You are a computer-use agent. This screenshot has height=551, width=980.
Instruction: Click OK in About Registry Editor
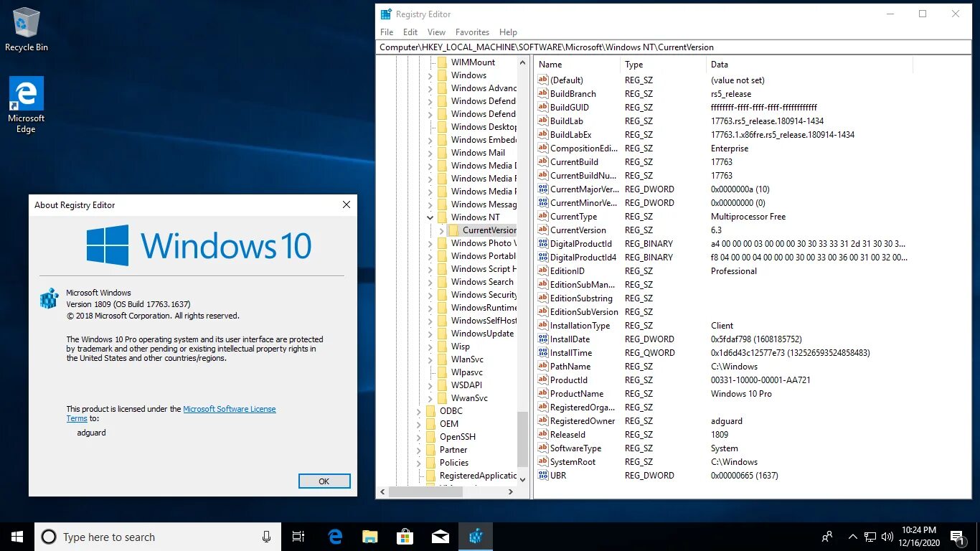click(324, 481)
